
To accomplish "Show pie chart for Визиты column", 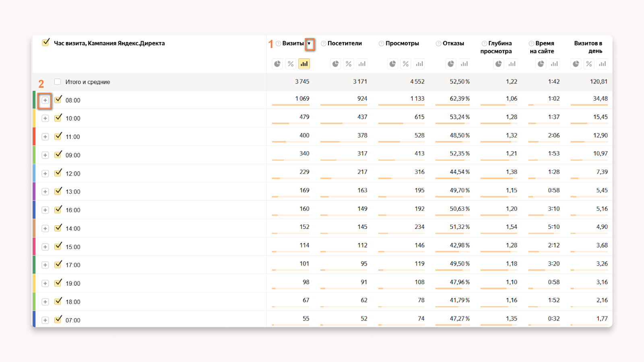I will click(277, 64).
